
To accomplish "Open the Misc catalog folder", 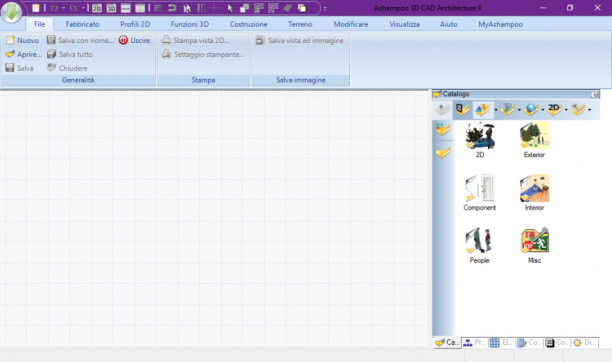I will click(x=534, y=245).
